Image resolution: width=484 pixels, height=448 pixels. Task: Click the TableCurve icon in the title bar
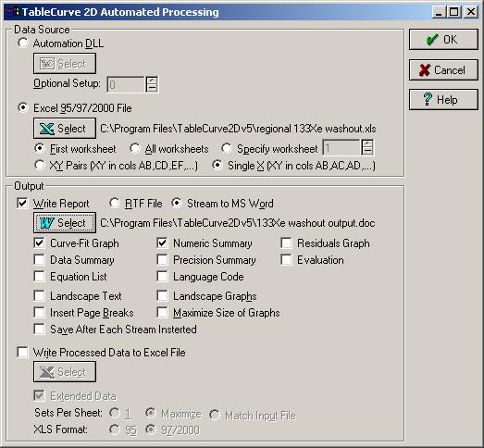point(12,12)
